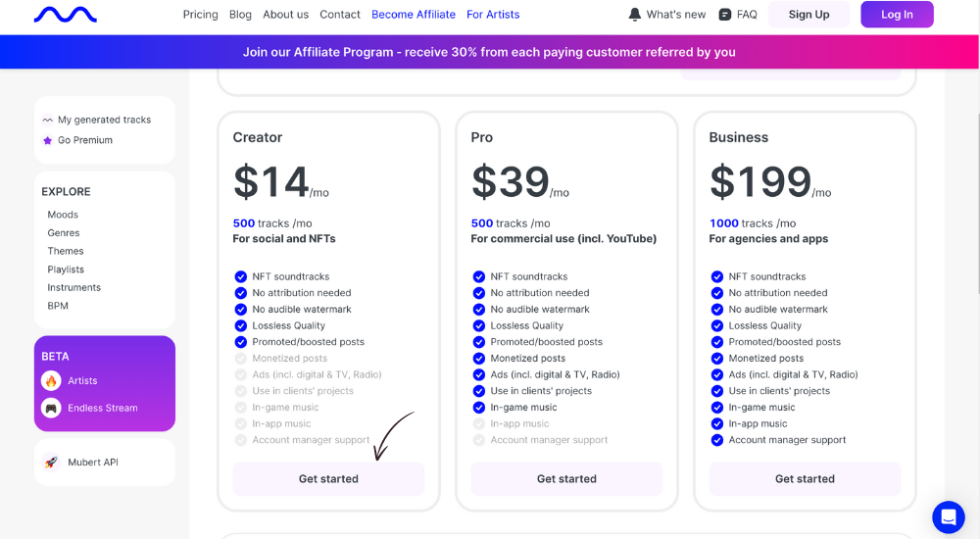Explore Moods
The height and width of the screenshot is (539, 980).
(x=63, y=215)
